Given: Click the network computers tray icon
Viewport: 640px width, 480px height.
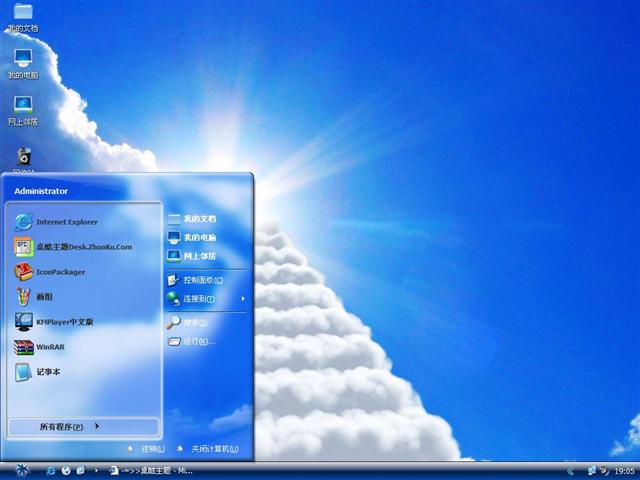Looking at the screenshot, I should 591,471.
